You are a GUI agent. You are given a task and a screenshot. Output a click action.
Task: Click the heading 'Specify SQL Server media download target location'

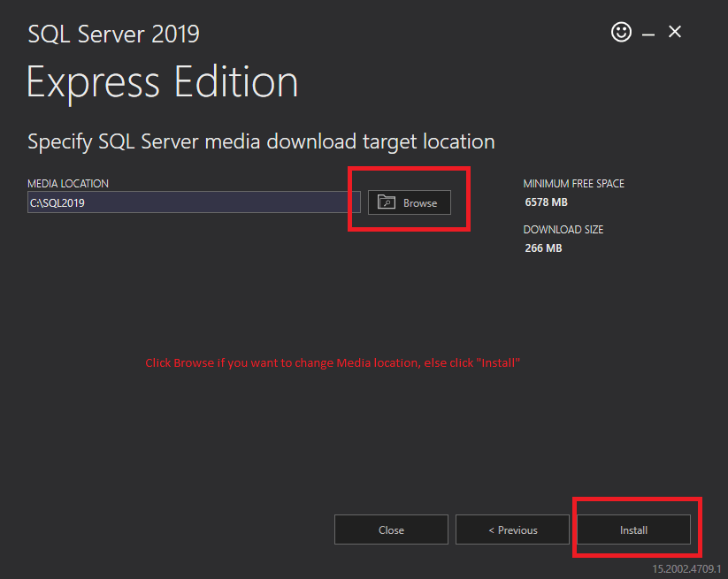(261, 141)
